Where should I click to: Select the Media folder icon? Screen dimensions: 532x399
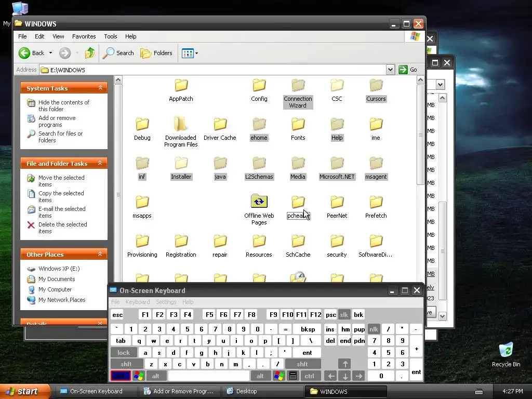298,163
